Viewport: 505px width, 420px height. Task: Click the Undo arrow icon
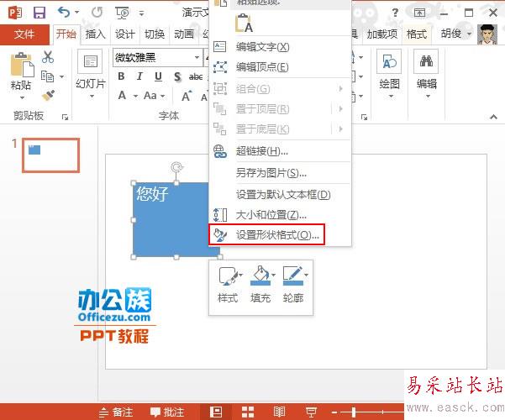click(x=64, y=13)
